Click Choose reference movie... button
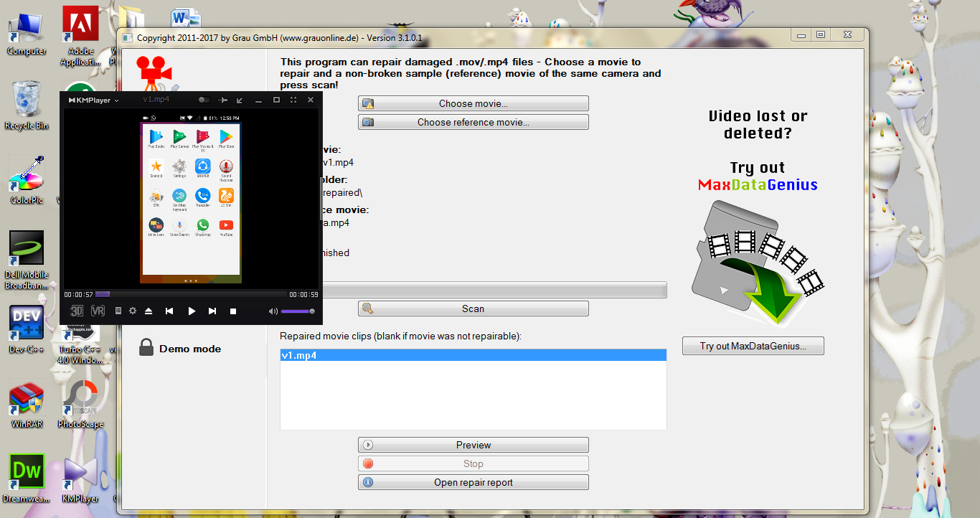The height and width of the screenshot is (518, 980). click(x=473, y=122)
